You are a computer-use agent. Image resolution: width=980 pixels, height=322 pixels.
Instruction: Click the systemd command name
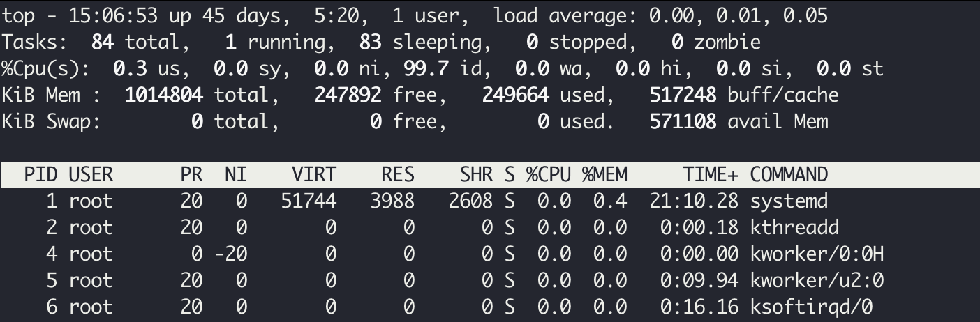point(789,201)
